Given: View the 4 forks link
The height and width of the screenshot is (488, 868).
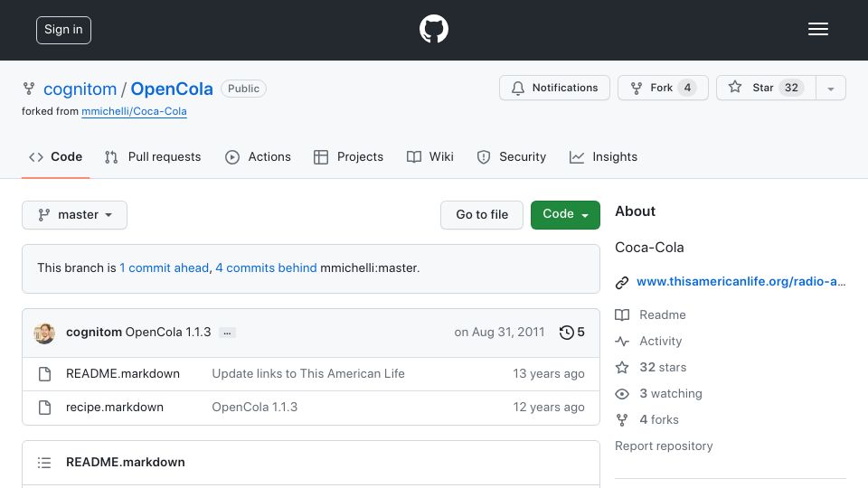Looking at the screenshot, I should (646, 420).
